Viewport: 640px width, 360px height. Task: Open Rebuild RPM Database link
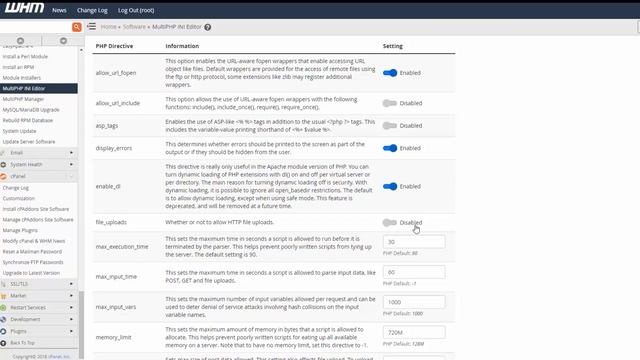[x=28, y=120]
